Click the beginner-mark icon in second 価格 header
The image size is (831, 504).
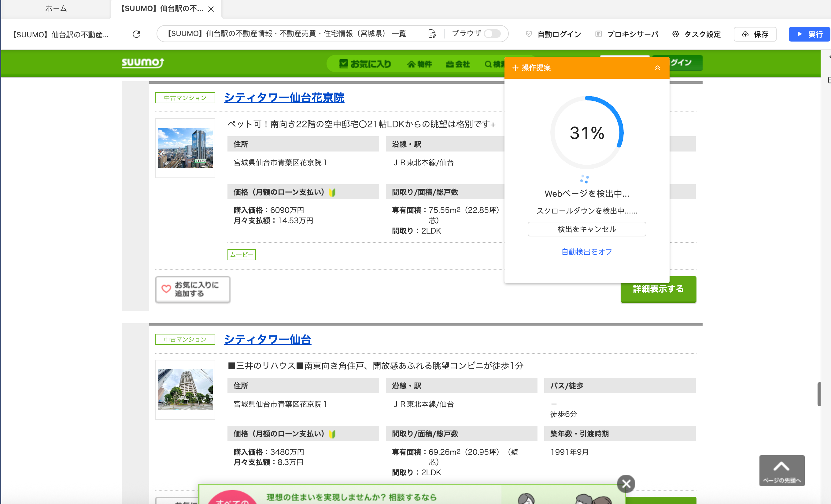coord(332,434)
